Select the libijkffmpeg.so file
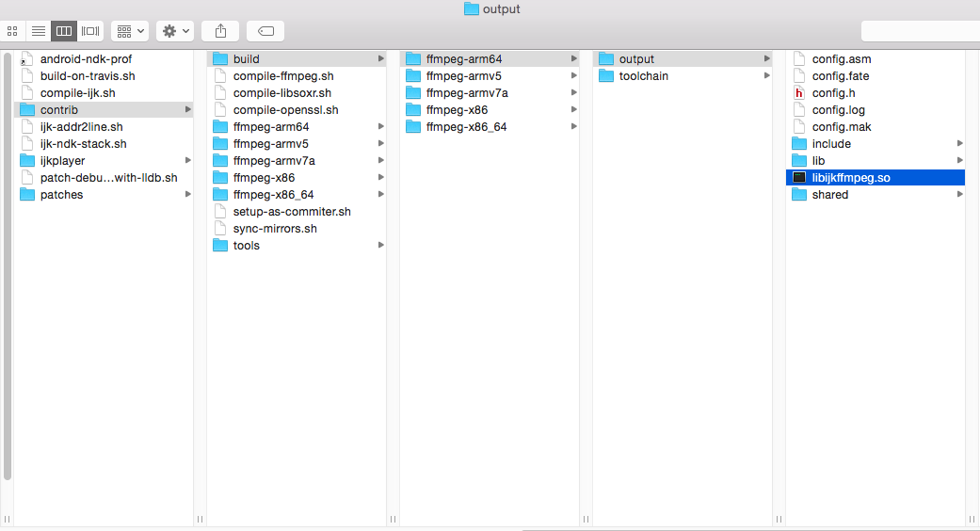The image size is (980, 531). (x=875, y=177)
